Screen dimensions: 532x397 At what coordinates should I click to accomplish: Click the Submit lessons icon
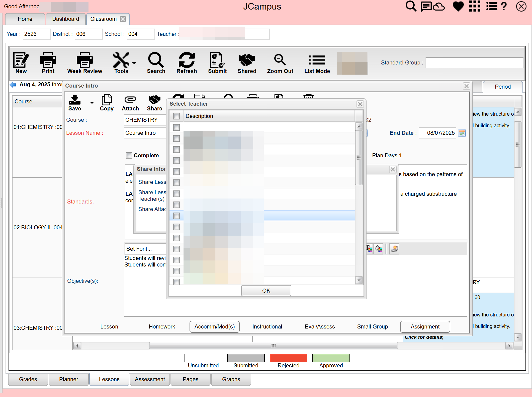[x=217, y=63]
